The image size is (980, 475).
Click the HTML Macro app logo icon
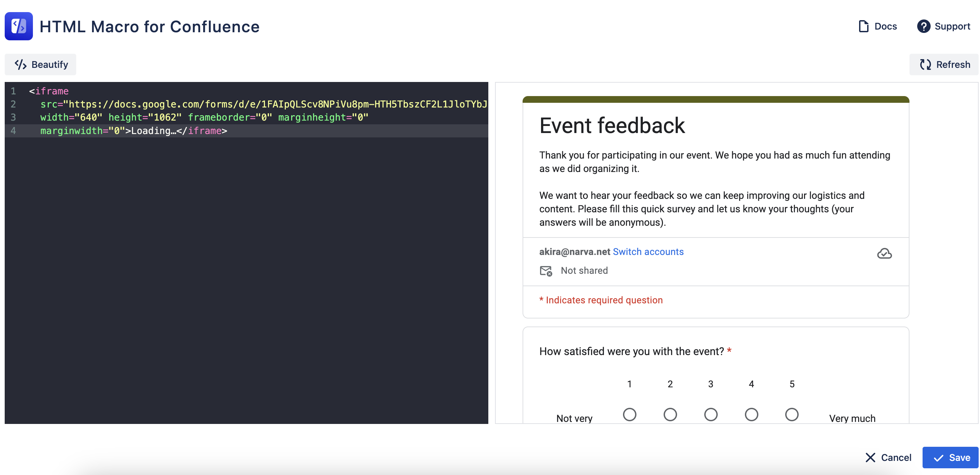[x=19, y=26]
